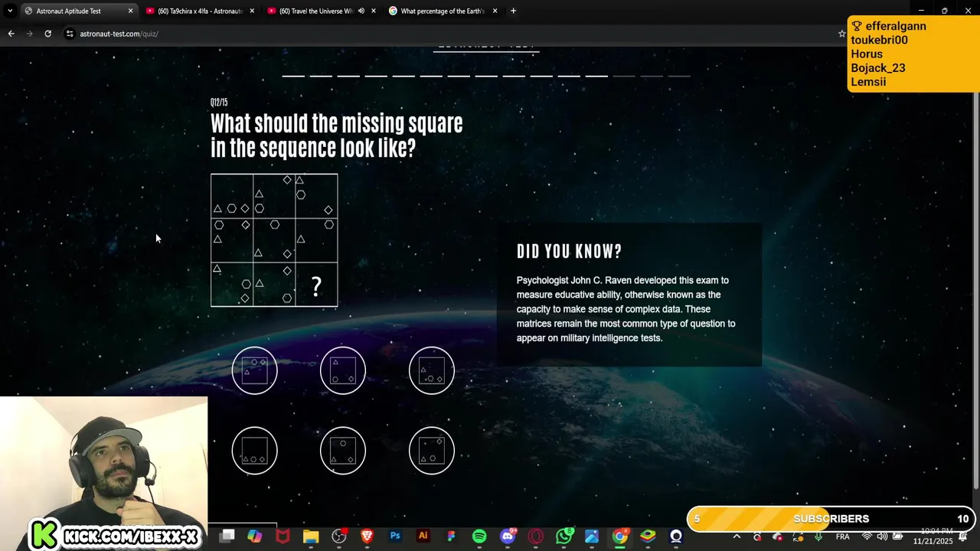Viewport: 980px width, 551px height.
Task: Open WhatsApp from the taskbar
Action: [x=564, y=536]
